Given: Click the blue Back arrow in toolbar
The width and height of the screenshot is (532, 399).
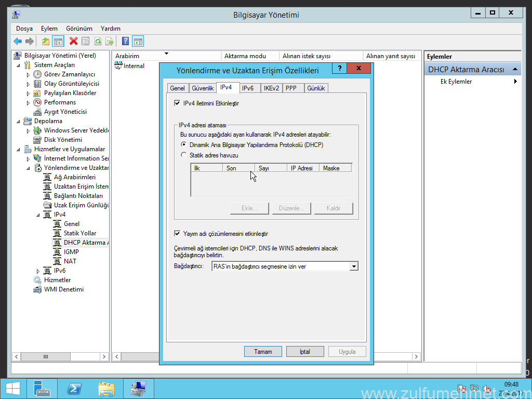Looking at the screenshot, I should click(18, 42).
